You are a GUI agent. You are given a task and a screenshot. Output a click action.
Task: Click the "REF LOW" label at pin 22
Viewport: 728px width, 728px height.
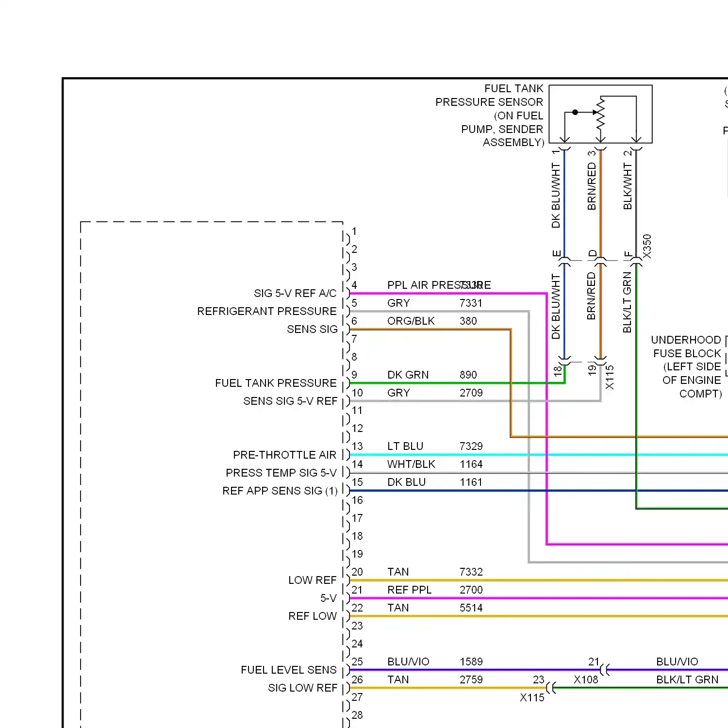coord(312,616)
